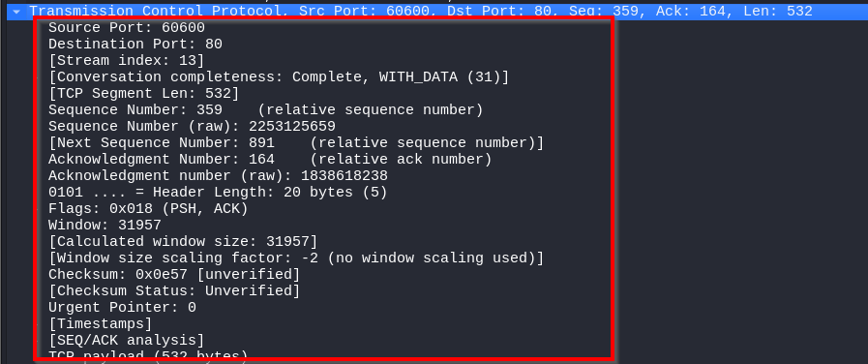
Task: Expand the [Timestamps] row
Action: [37, 323]
